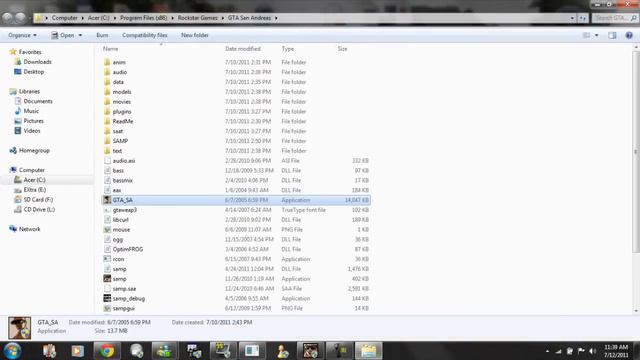Open the audio folder icon
This screenshot has width=640, height=360.
[x=107, y=72]
